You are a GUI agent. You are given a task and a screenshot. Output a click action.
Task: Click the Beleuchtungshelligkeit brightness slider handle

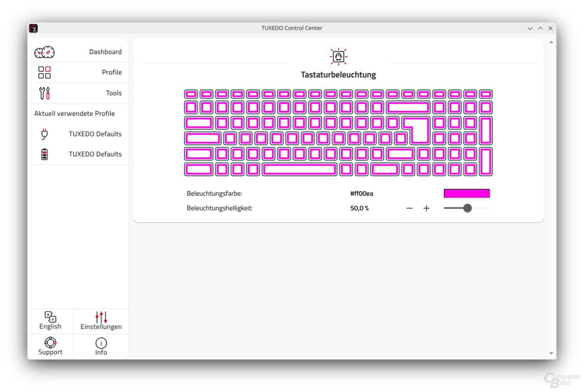coord(467,208)
